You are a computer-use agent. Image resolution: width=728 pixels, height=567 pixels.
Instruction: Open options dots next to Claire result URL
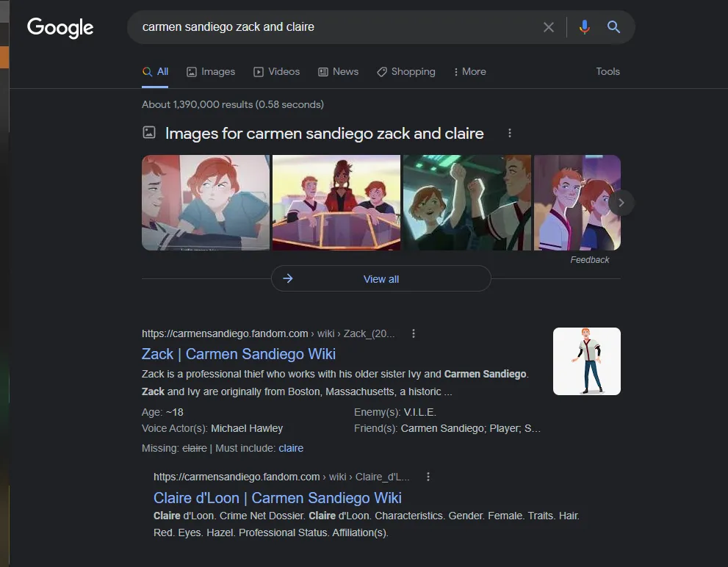(428, 477)
